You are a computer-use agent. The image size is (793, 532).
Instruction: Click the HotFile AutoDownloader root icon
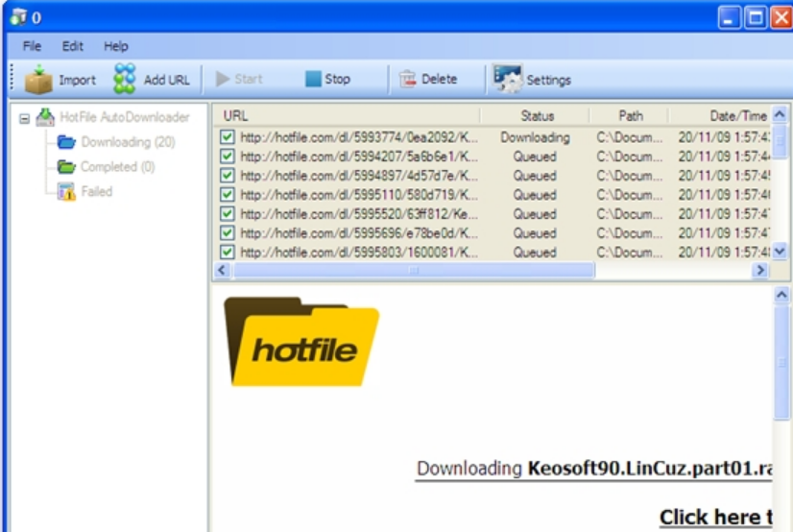click(x=45, y=117)
